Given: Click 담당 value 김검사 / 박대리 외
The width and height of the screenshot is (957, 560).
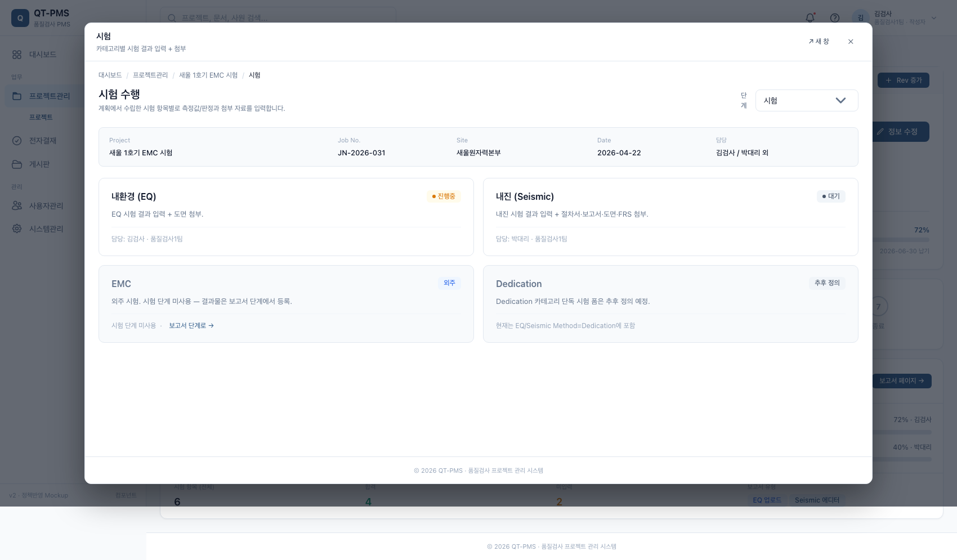Looking at the screenshot, I should (743, 153).
